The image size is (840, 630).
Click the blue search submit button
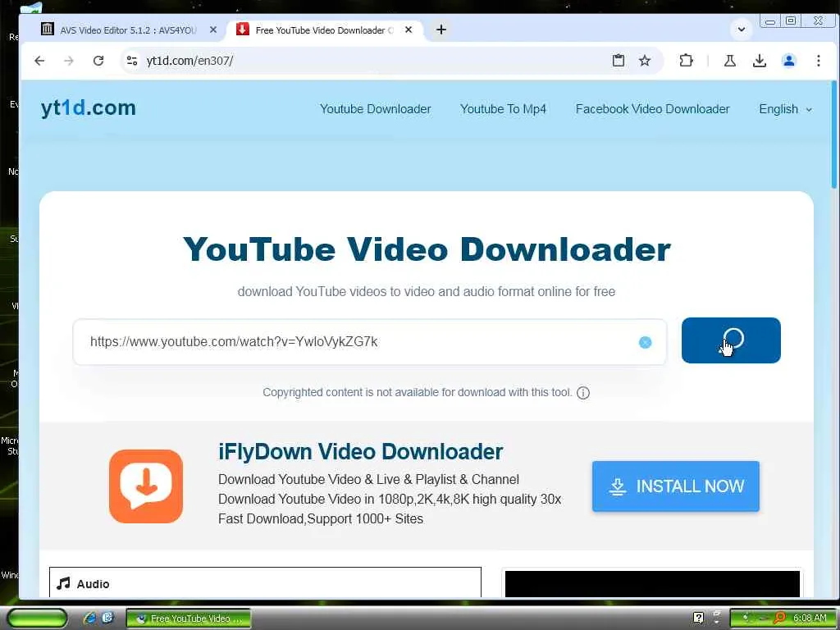tap(731, 340)
